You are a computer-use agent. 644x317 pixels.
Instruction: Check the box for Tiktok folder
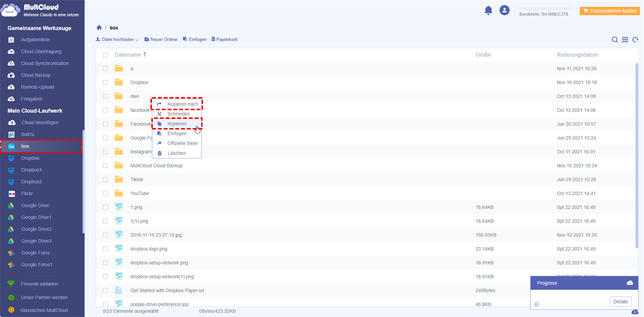[105, 179]
